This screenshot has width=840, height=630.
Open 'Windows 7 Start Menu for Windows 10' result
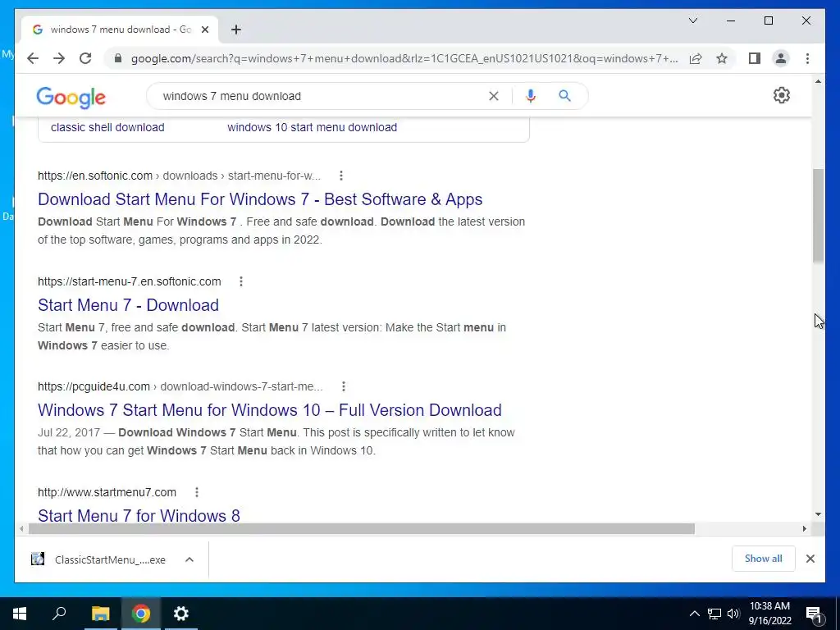[x=269, y=410]
